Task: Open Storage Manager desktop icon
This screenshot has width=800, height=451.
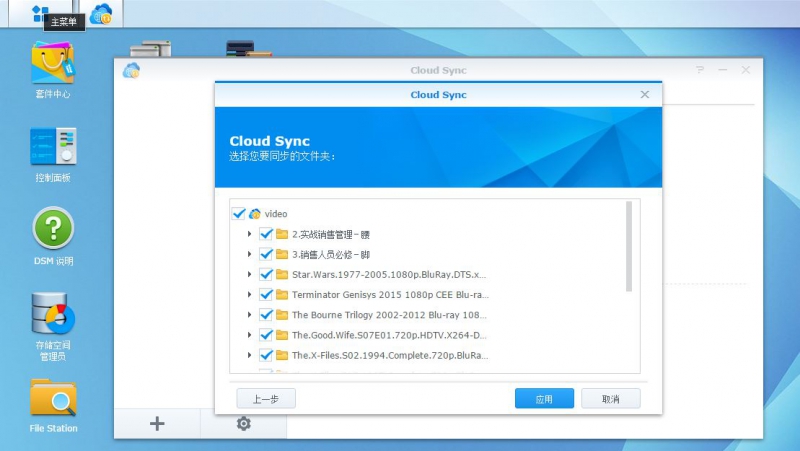Action: (52, 314)
